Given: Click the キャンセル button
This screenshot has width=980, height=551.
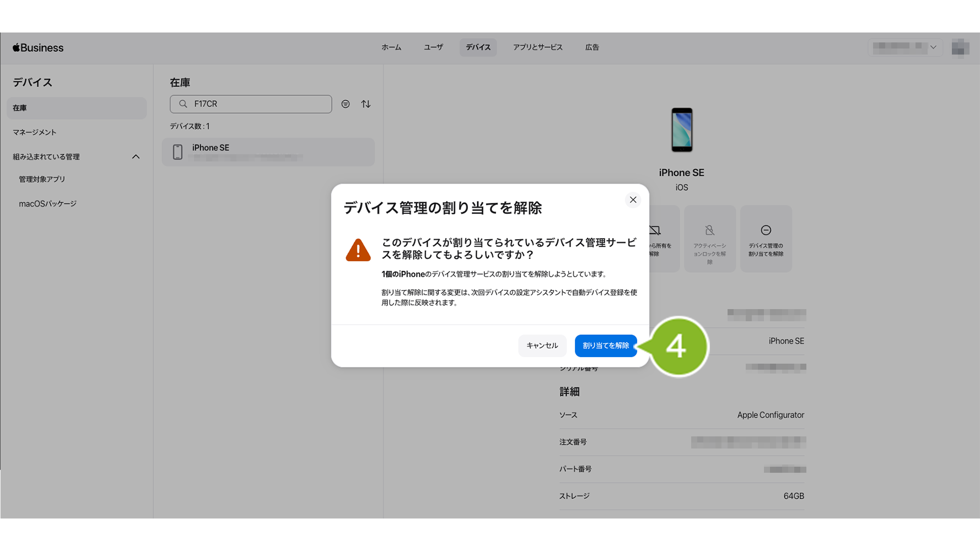Looking at the screenshot, I should pos(542,345).
